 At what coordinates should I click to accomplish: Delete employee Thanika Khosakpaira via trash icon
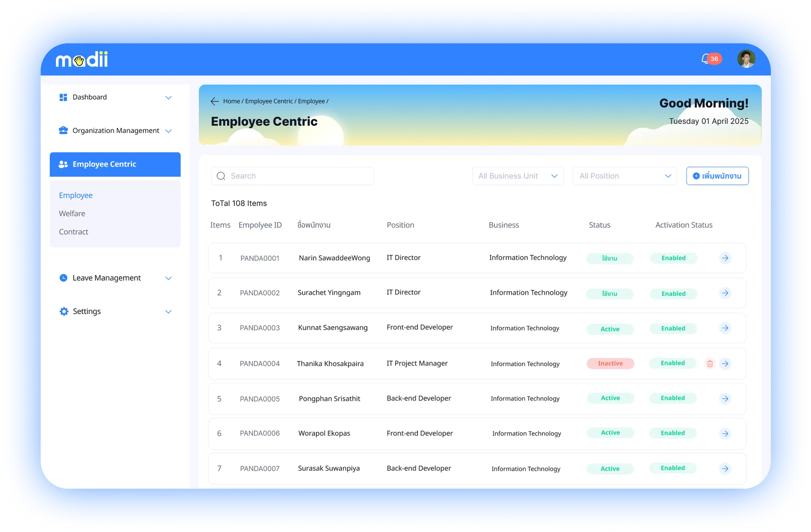tap(710, 364)
